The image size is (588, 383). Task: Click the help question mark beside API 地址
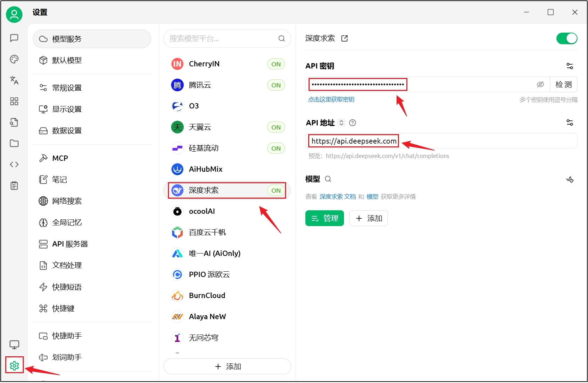353,123
